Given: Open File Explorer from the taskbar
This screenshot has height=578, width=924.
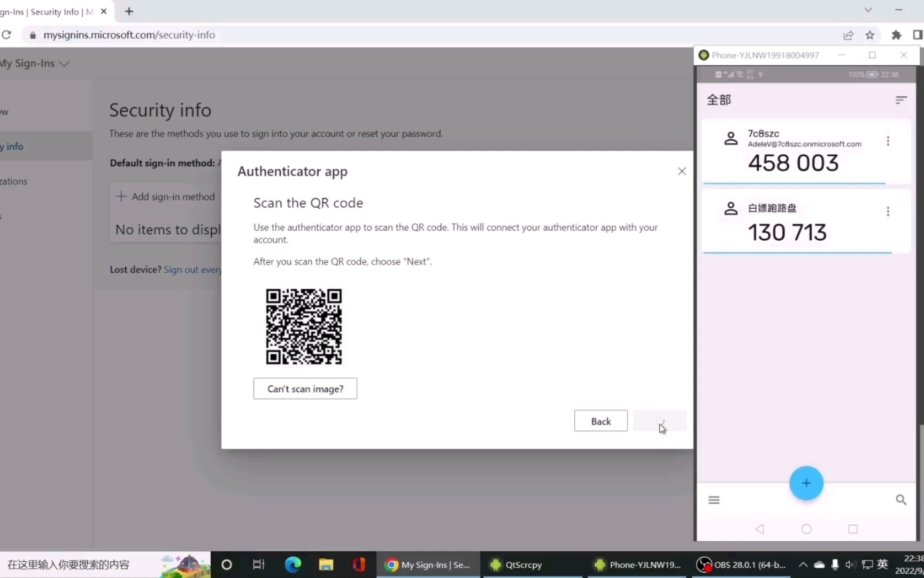Looking at the screenshot, I should coord(326,565).
